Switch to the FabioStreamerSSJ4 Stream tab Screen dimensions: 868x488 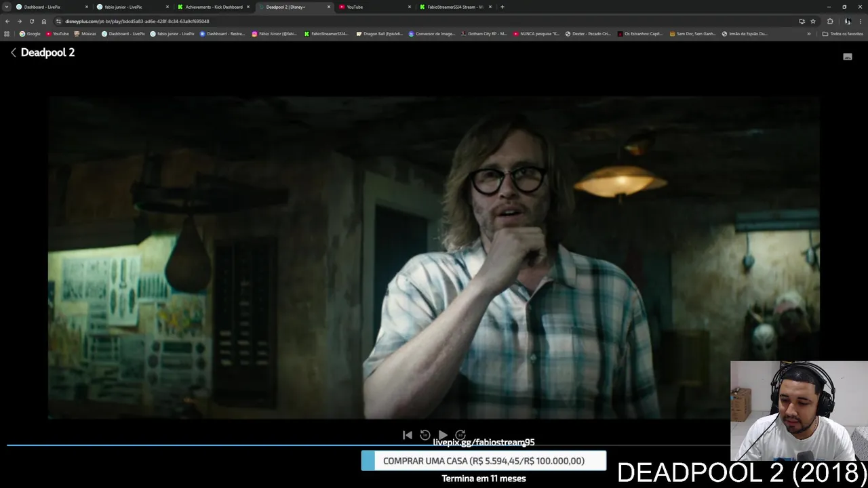(x=456, y=7)
